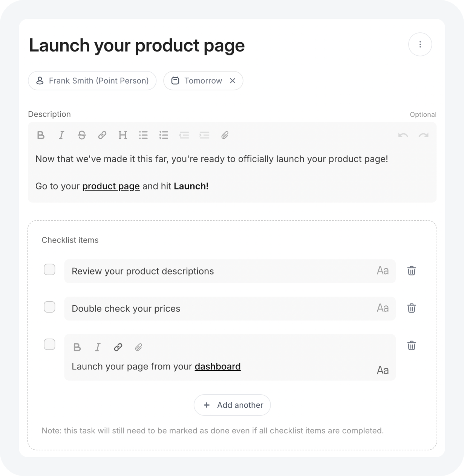Mark "Launch your page from your dashboard" checkbox
The width and height of the screenshot is (464, 476).
[49, 344]
